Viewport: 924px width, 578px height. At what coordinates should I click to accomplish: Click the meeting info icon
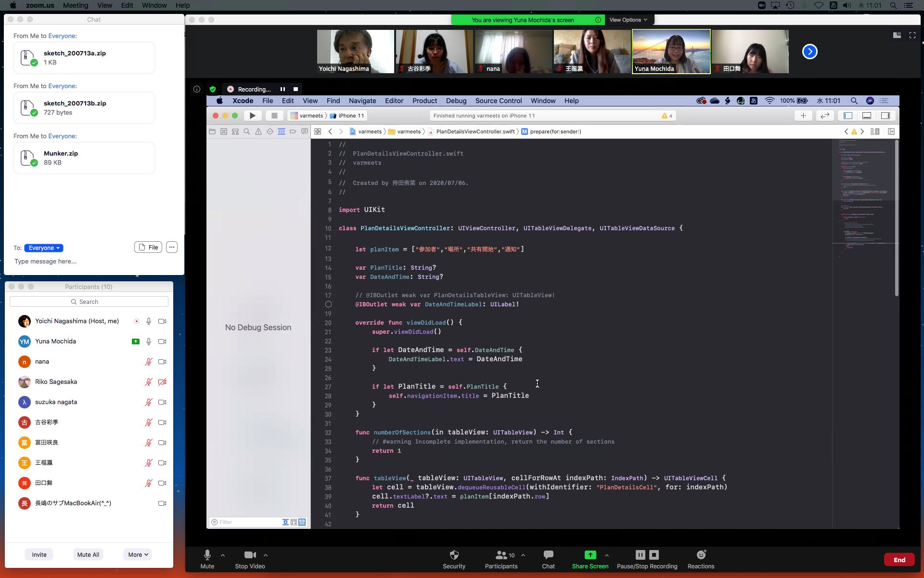(197, 89)
